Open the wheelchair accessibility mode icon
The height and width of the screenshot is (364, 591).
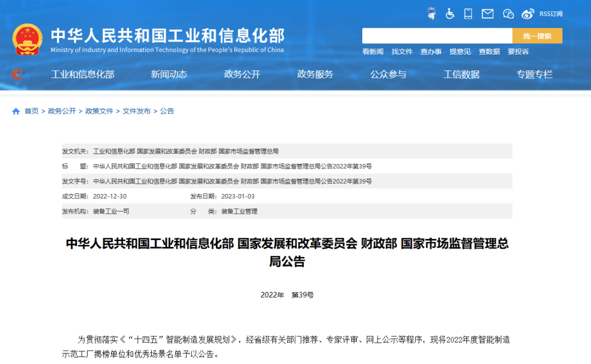click(450, 14)
